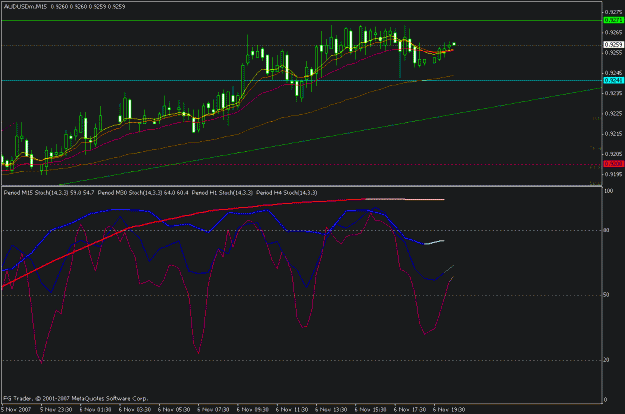Image resolution: width=625 pixels, height=414 pixels.
Task: Click the 6 Nov 01:30 time label
Action: tap(95, 410)
